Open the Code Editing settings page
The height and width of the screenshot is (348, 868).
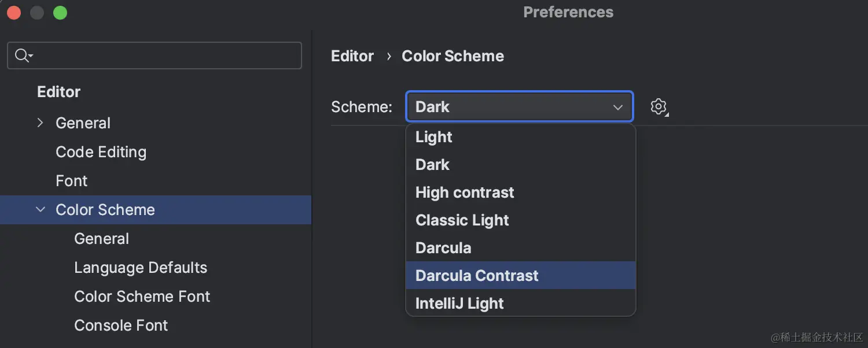101,152
